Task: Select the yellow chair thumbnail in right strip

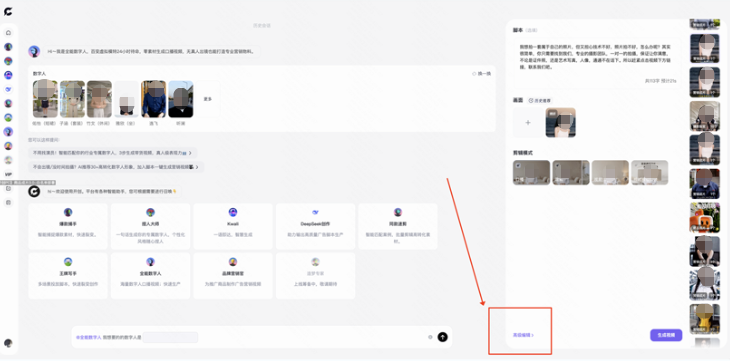Action: (704, 319)
